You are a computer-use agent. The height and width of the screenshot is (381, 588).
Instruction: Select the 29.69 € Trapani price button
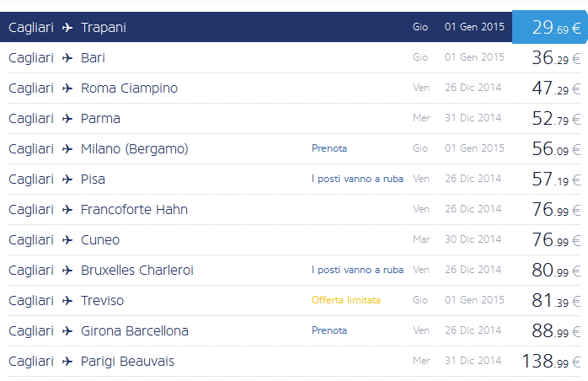pos(550,28)
